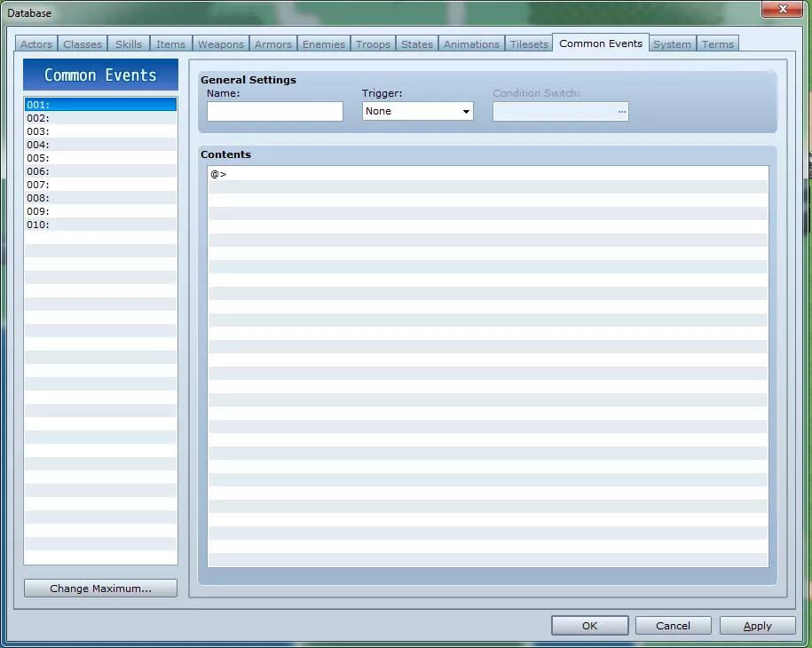Image resolution: width=812 pixels, height=648 pixels.
Task: Select common event 006 in list
Action: tap(100, 171)
